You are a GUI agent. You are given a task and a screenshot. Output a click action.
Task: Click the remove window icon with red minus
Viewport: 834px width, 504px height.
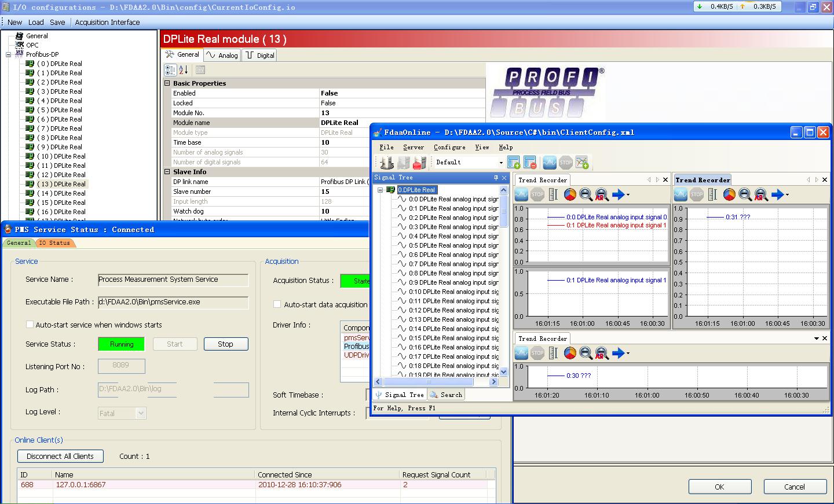(529, 163)
